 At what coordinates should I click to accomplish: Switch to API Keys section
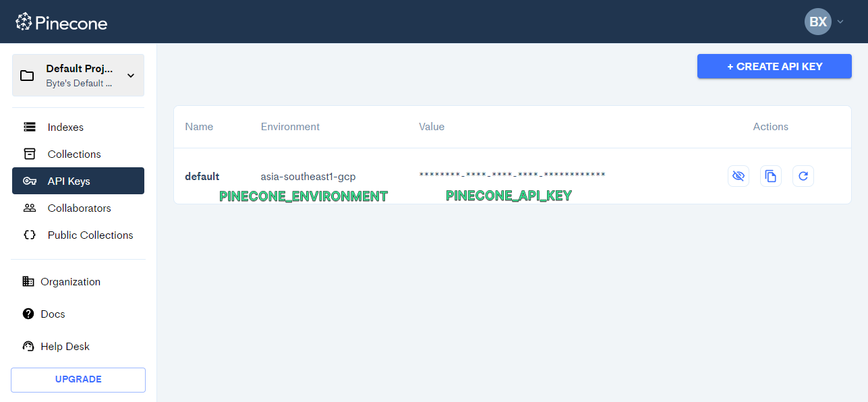click(69, 181)
